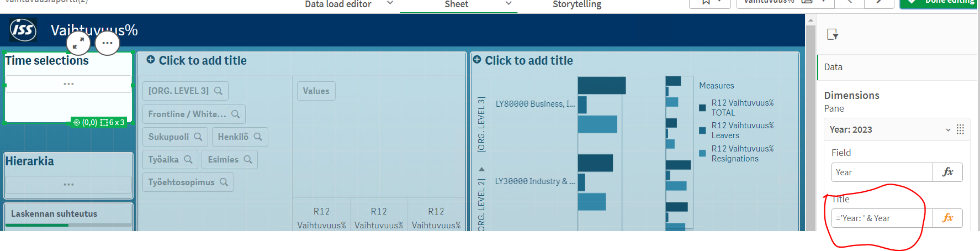Click the fullscreen expand icon on Time selections
The height and width of the screenshot is (251, 980).
click(78, 43)
